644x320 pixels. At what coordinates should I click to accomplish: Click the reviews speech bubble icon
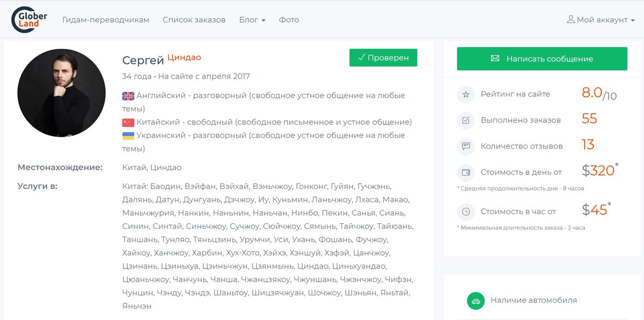coord(466,146)
